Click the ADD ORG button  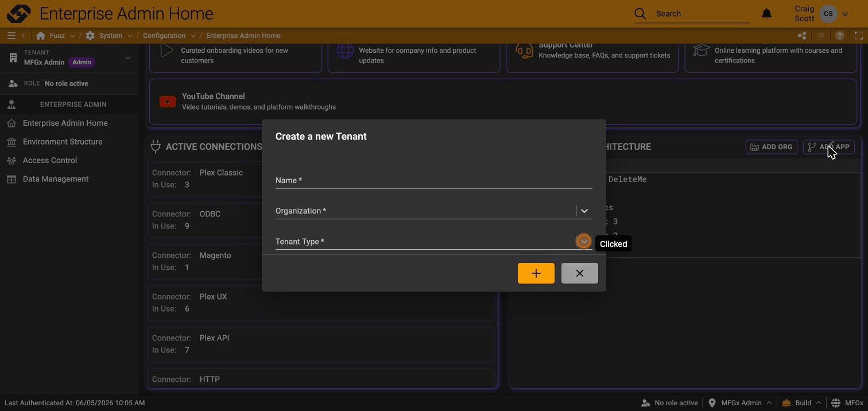point(772,147)
